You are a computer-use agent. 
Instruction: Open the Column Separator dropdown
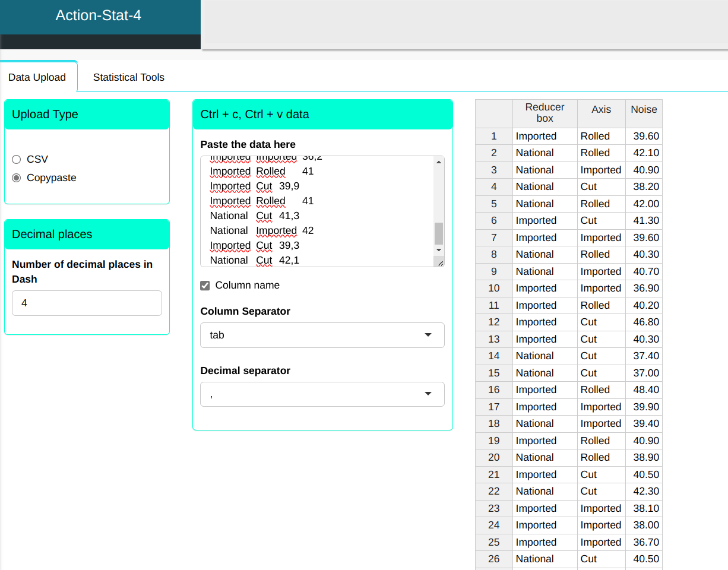tap(322, 335)
